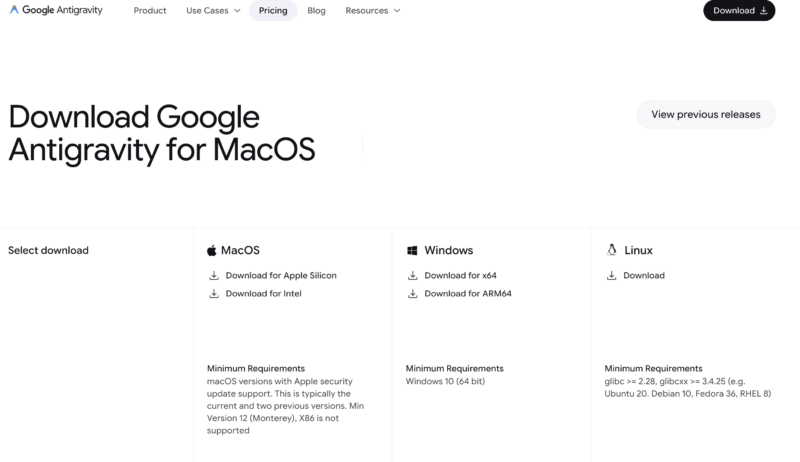Image resolution: width=800 pixels, height=462 pixels.
Task: Click the Apple logo beside MacOS
Action: pyautogui.click(x=212, y=250)
